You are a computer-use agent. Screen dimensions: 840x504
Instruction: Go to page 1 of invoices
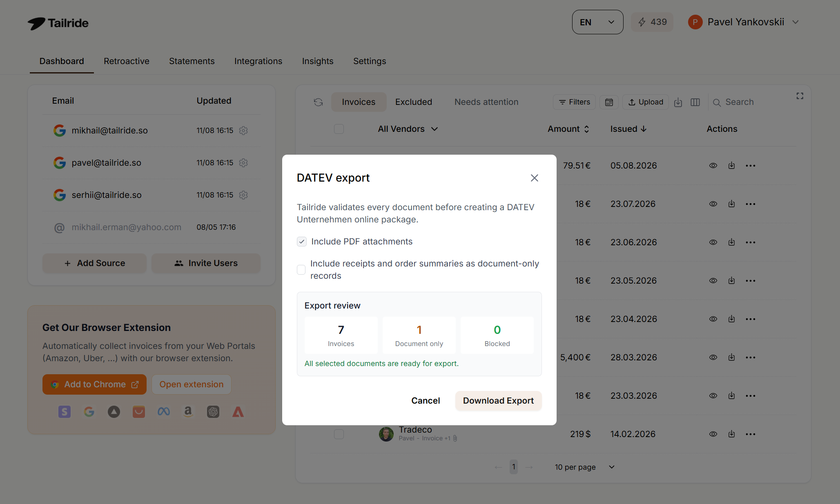[514, 467]
